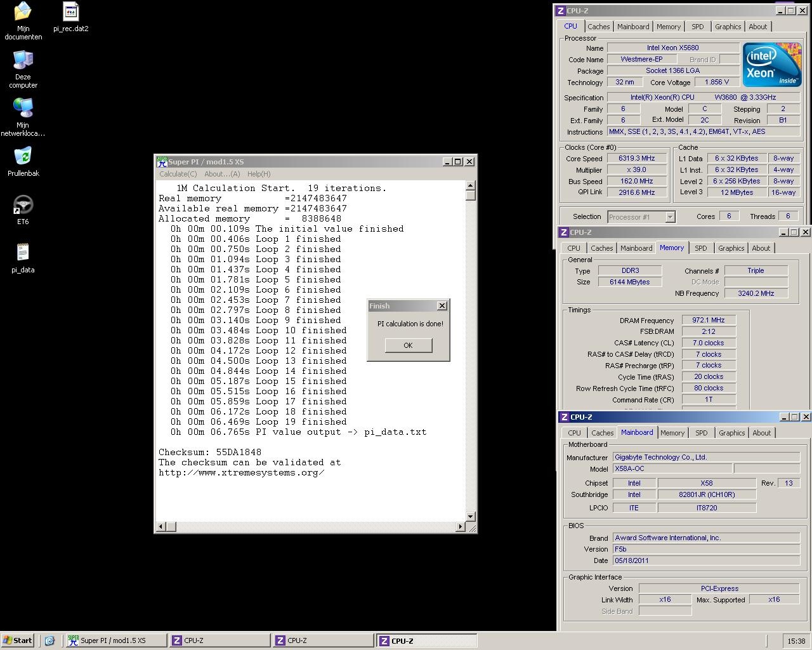This screenshot has width=812, height=650.
Task: Switch to Caches tab in top CPU-Z window
Action: (x=598, y=27)
